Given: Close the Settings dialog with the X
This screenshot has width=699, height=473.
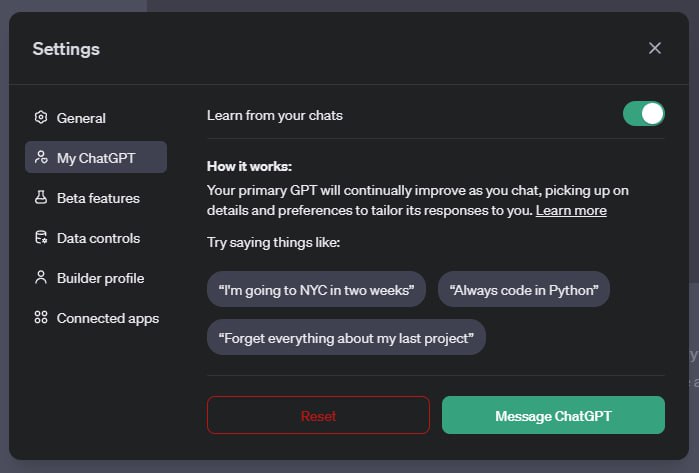Looking at the screenshot, I should (655, 48).
